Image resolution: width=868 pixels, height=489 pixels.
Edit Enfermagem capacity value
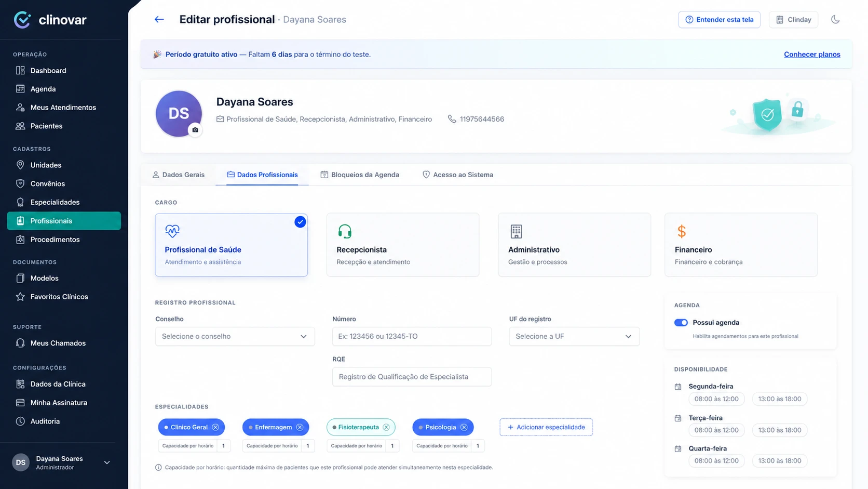308,446
